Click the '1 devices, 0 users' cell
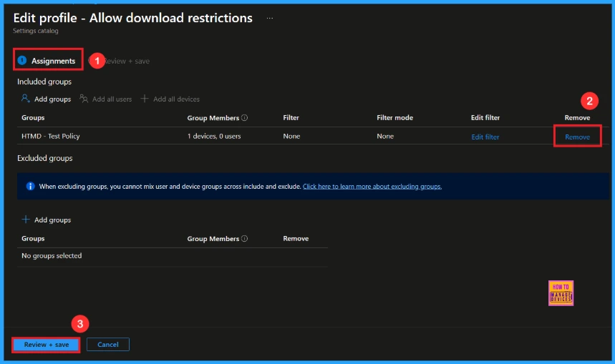This screenshot has width=615, height=364. coord(214,136)
